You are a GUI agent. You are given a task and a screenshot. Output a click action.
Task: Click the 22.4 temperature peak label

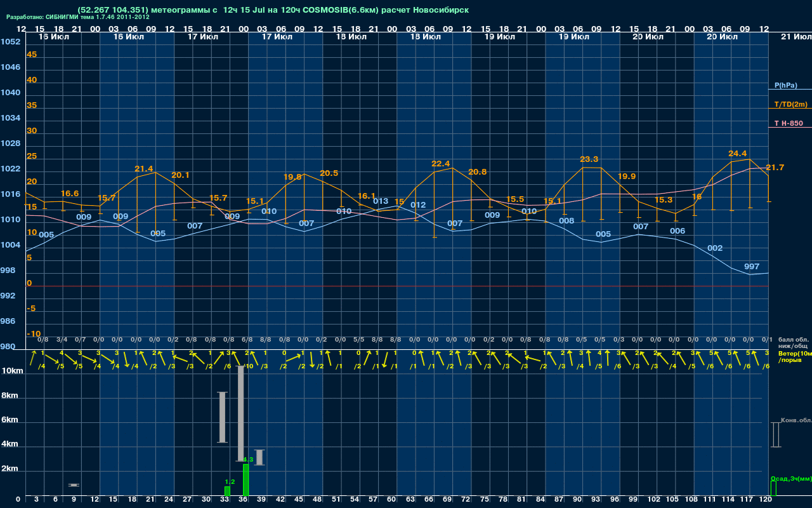[x=440, y=164]
